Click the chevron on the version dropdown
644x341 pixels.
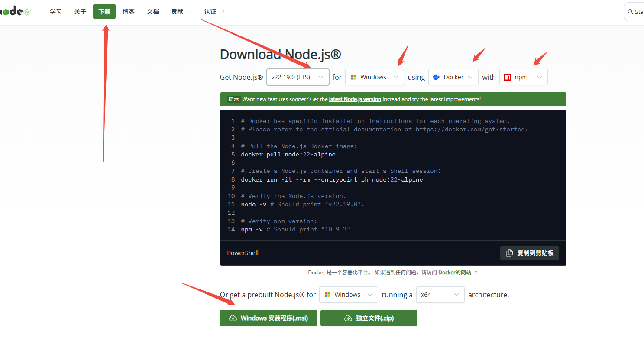(x=321, y=77)
